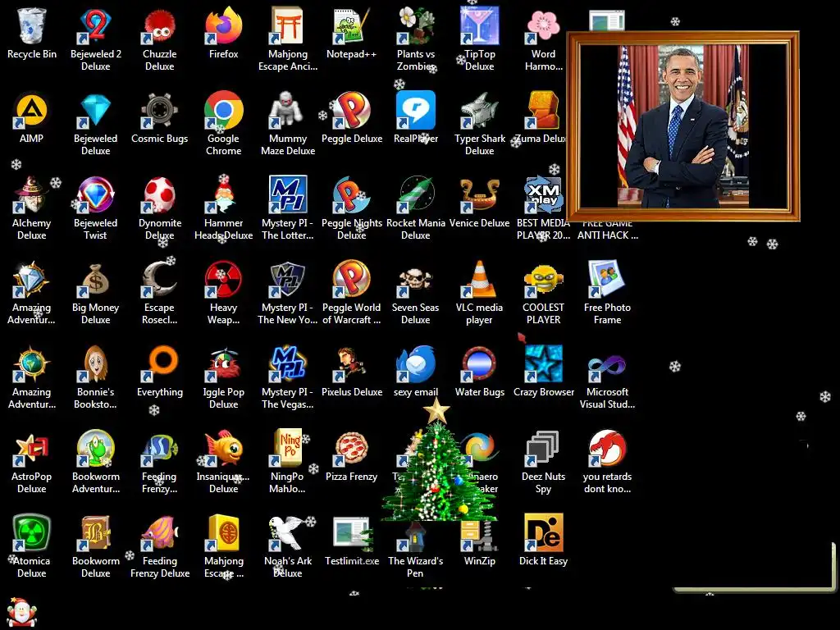Open the Venice Deluxe shortcut
This screenshot has height=630, width=840.
(x=479, y=195)
